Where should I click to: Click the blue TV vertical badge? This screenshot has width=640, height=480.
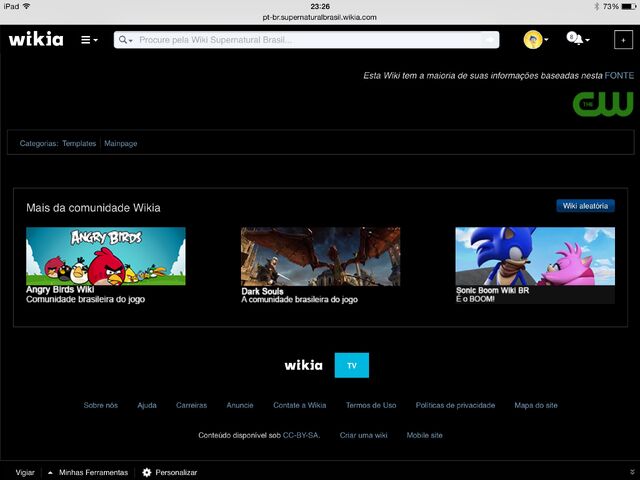coord(351,365)
